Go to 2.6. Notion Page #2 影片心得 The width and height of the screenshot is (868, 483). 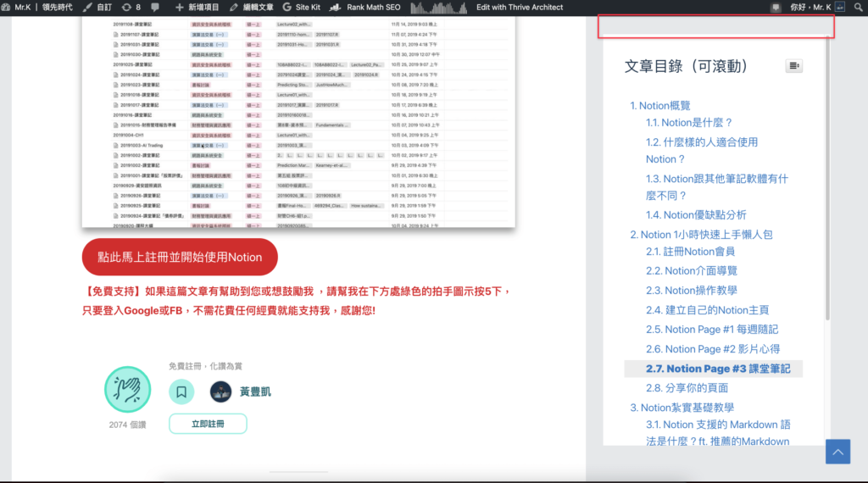(713, 349)
